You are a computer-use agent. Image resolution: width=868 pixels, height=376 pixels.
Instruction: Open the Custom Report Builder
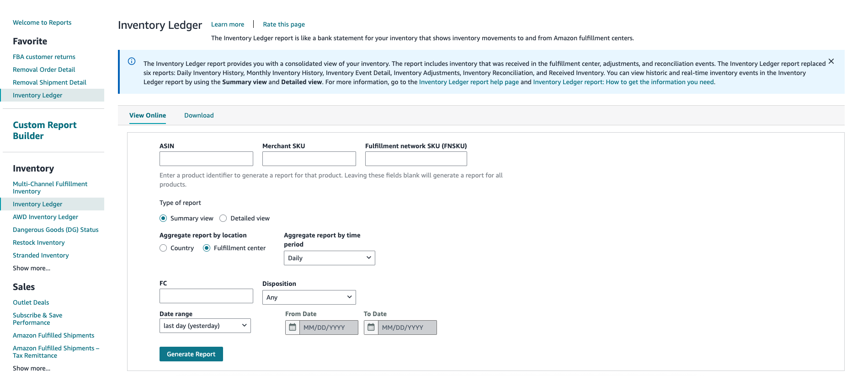pyautogui.click(x=44, y=130)
